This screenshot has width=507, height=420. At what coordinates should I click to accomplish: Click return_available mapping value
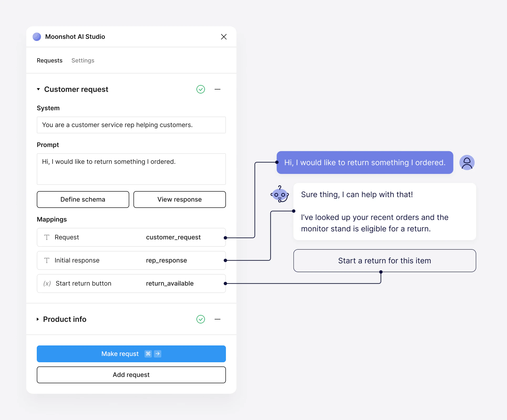[170, 283]
